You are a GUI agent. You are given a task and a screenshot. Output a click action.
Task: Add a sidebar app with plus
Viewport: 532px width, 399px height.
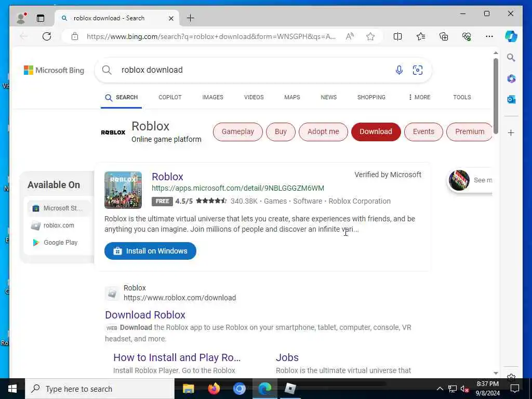(x=511, y=132)
